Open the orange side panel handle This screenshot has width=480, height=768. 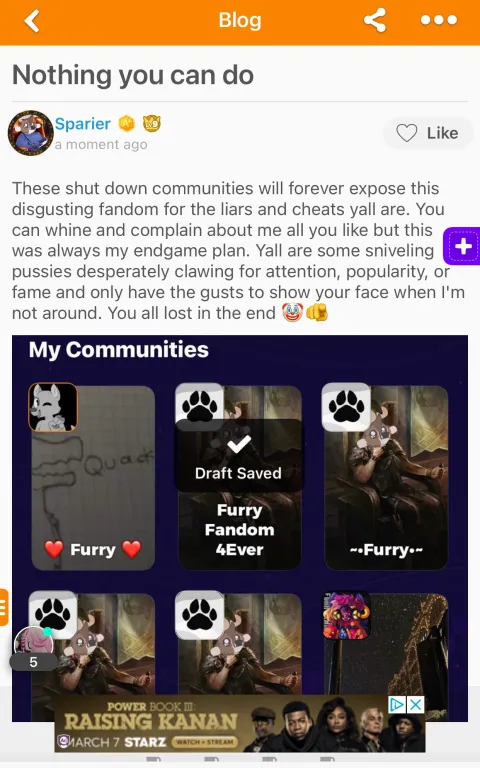[x=4, y=607]
